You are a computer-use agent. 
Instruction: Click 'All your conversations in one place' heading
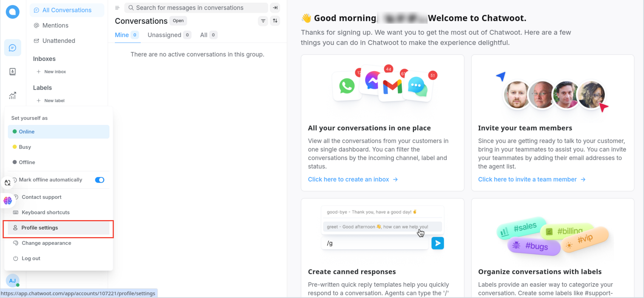click(x=369, y=128)
